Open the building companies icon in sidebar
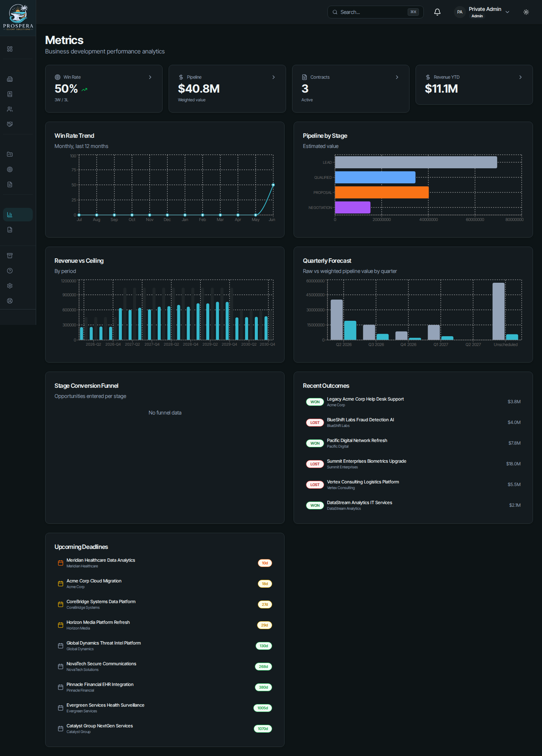The width and height of the screenshot is (542, 756). [x=10, y=79]
